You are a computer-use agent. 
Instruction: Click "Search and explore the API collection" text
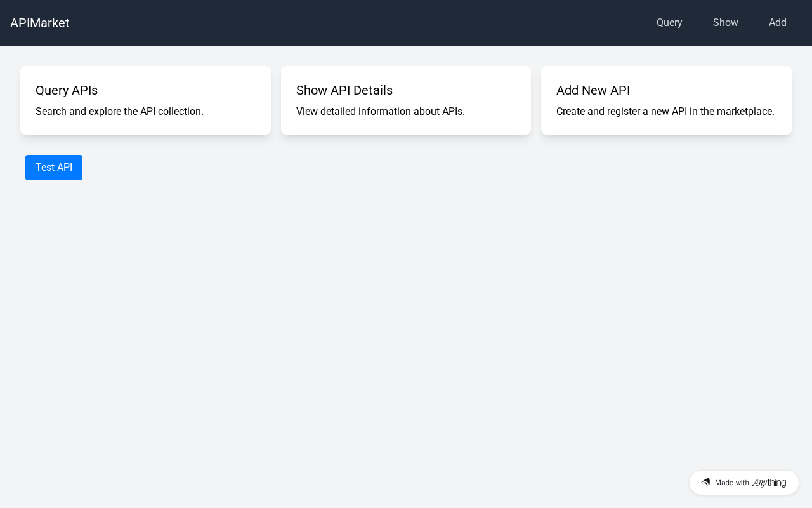(119, 112)
